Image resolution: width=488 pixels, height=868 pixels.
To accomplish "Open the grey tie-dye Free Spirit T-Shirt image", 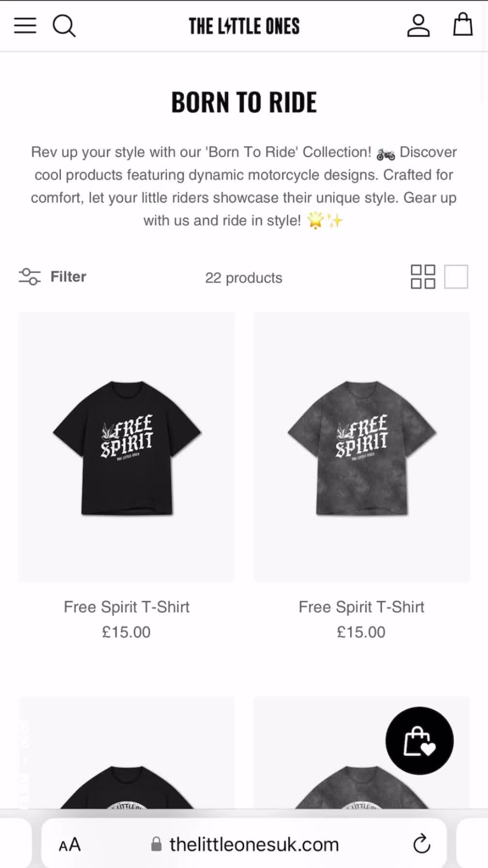I will 362,447.
